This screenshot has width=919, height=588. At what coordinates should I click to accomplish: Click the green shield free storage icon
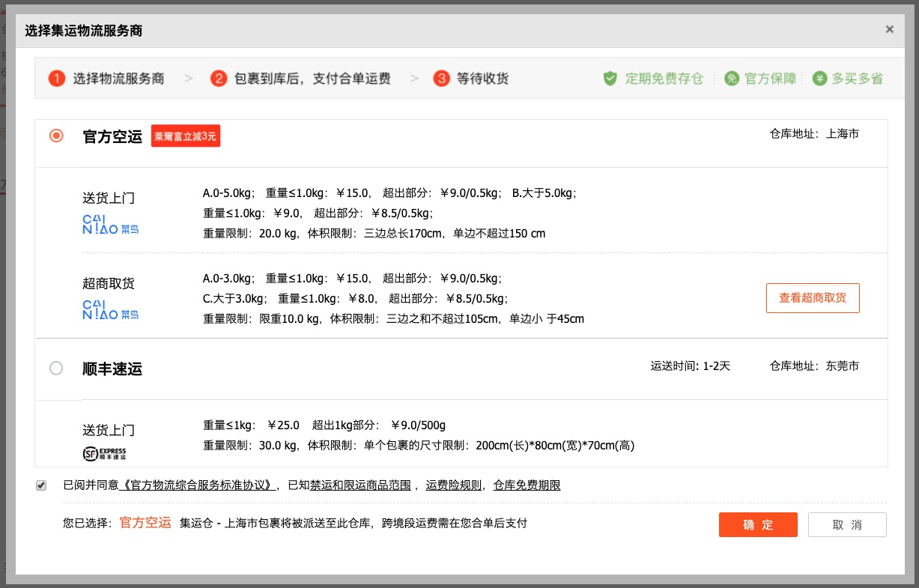click(610, 79)
